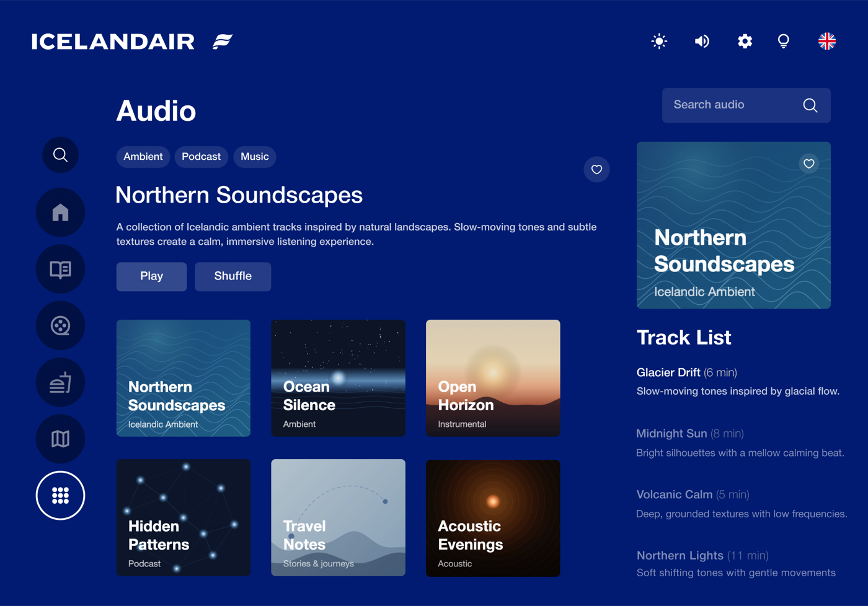This screenshot has width=868, height=606.
Task: Filter by Ambient tag
Action: tap(143, 157)
